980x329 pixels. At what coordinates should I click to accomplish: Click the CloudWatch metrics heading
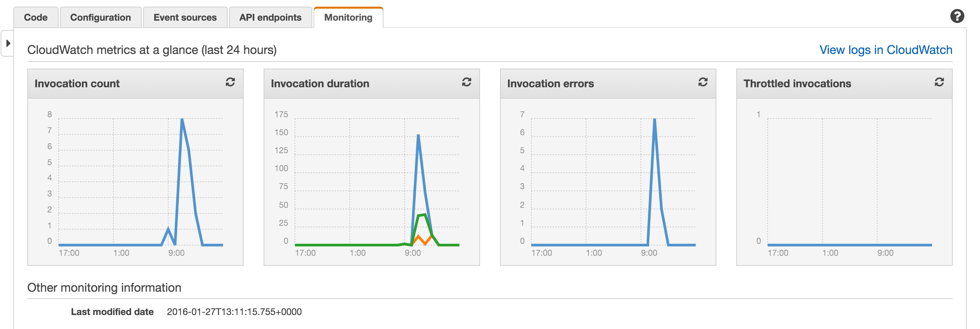pos(152,49)
